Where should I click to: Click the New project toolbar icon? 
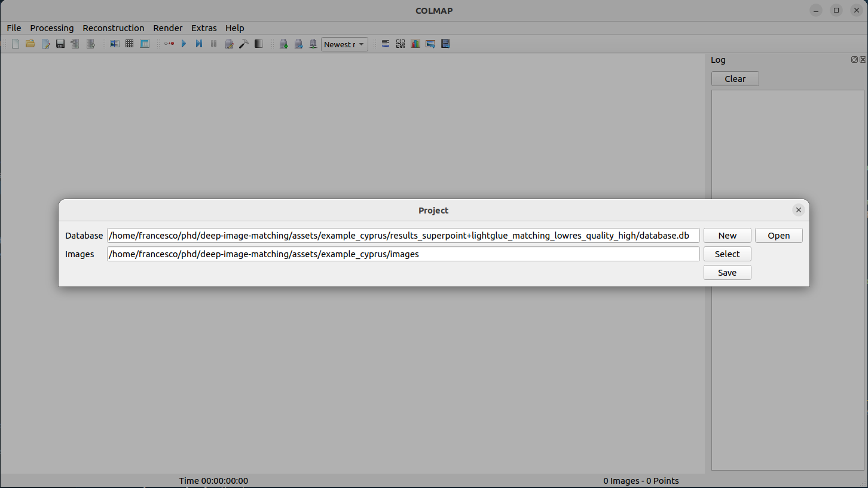(16, 44)
